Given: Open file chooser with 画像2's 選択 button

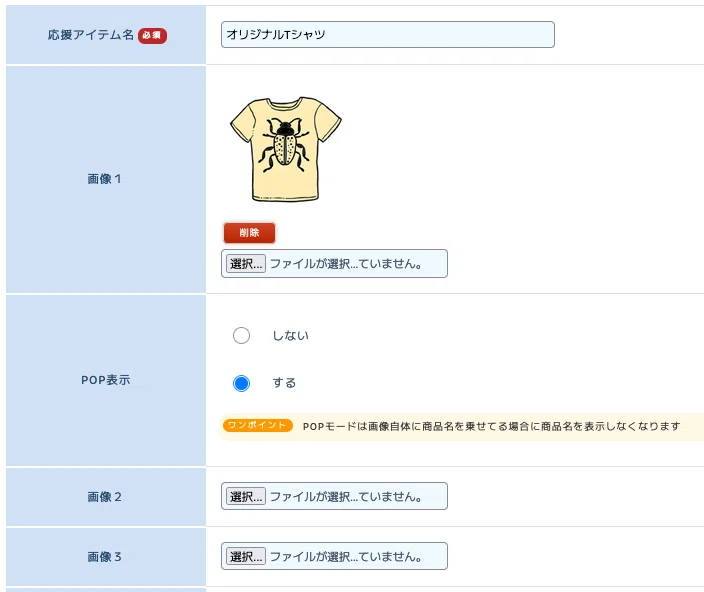Looking at the screenshot, I should [x=246, y=496].
